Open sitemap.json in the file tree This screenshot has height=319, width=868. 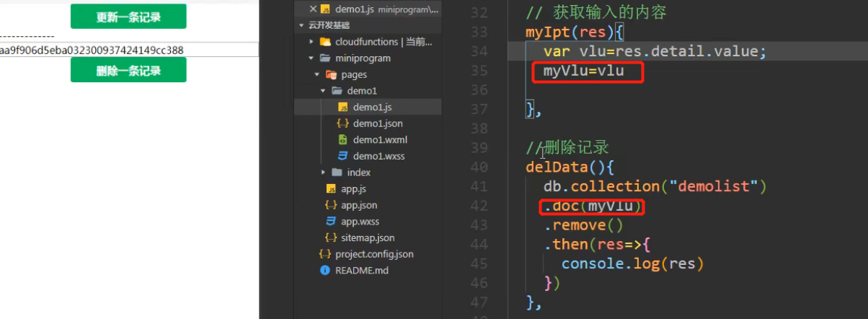pyautogui.click(x=368, y=237)
